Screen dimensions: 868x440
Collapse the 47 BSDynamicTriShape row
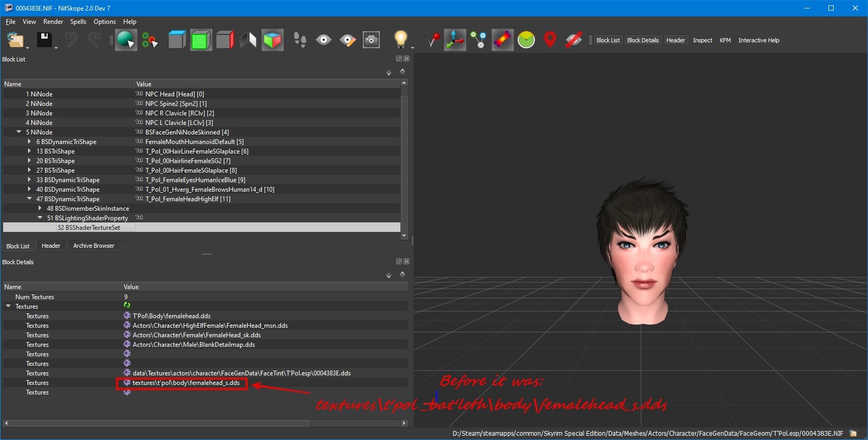point(29,199)
